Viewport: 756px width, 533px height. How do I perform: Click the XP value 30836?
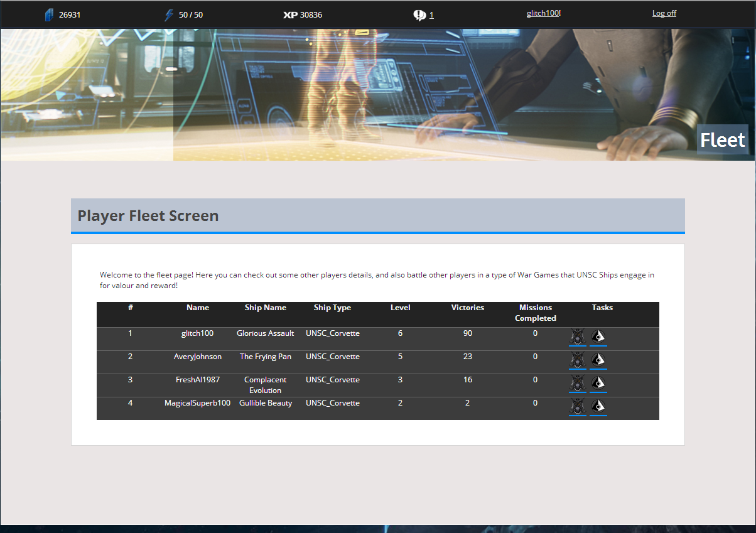pos(311,15)
